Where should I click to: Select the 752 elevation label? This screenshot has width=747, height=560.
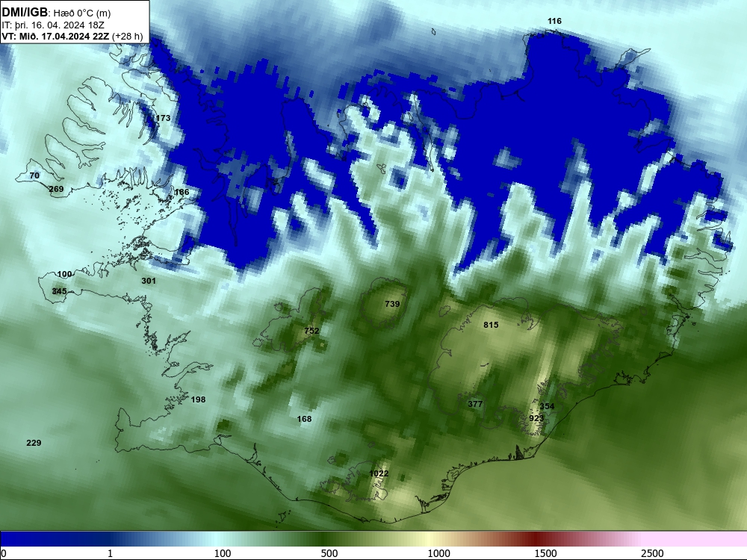[x=311, y=331]
